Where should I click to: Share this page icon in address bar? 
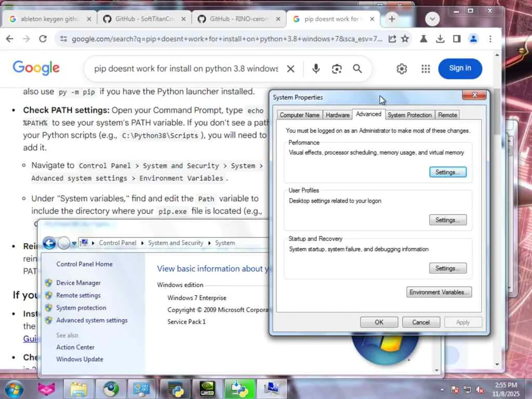pos(392,39)
